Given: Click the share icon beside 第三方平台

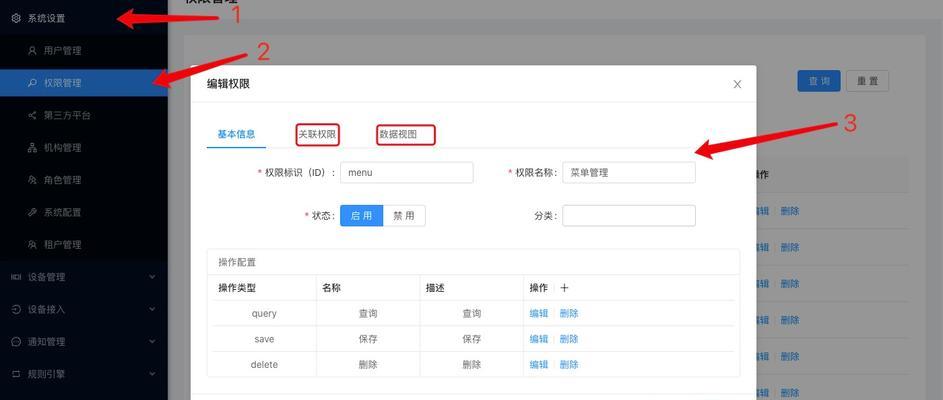Looking at the screenshot, I should tap(32, 115).
